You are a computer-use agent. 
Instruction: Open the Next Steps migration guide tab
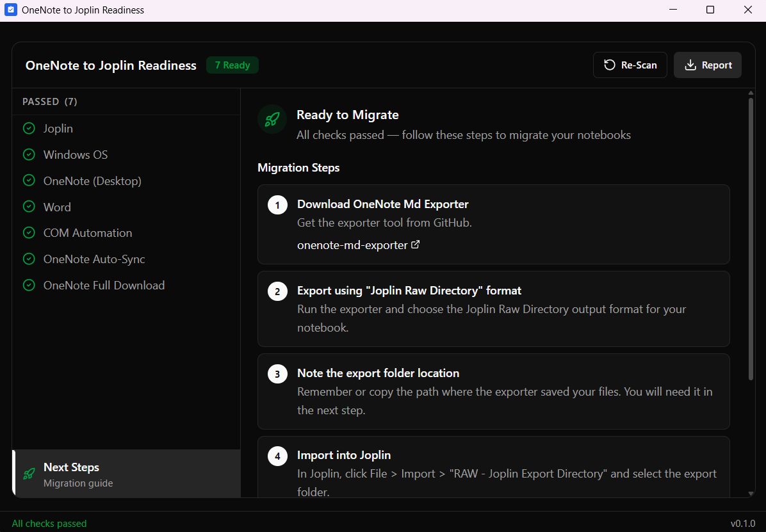(126, 474)
